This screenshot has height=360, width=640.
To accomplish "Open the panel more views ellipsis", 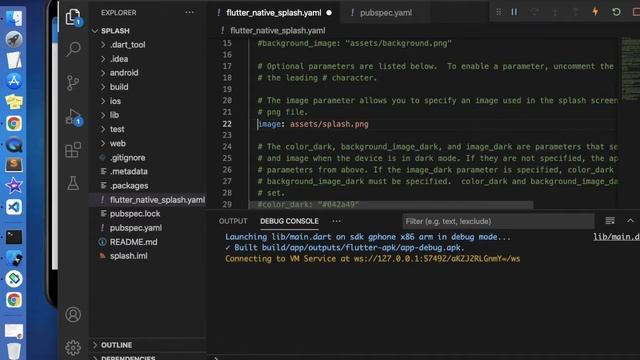I will click(x=336, y=221).
